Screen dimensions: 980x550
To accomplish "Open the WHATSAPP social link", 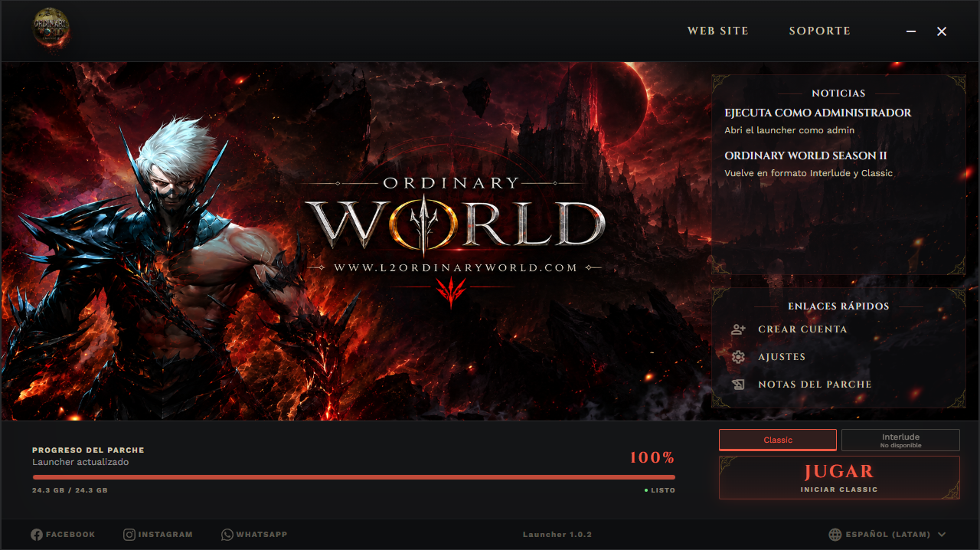I will (254, 535).
